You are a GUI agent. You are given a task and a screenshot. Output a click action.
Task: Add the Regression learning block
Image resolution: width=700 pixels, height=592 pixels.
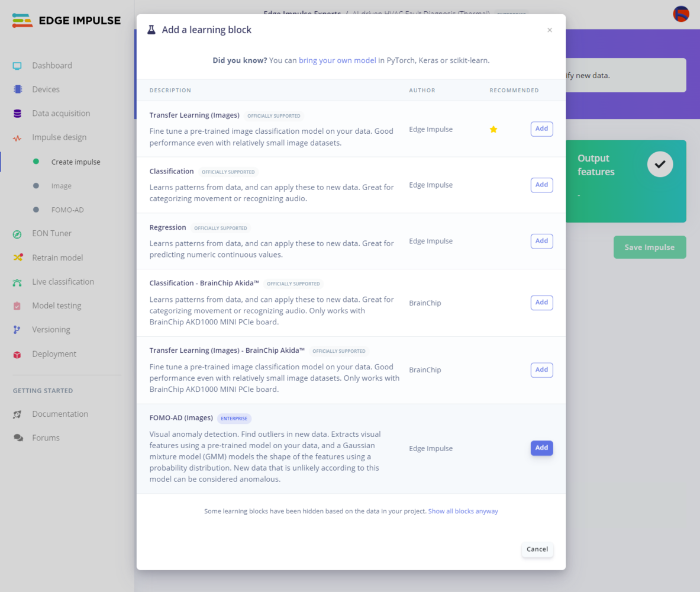pyautogui.click(x=541, y=242)
